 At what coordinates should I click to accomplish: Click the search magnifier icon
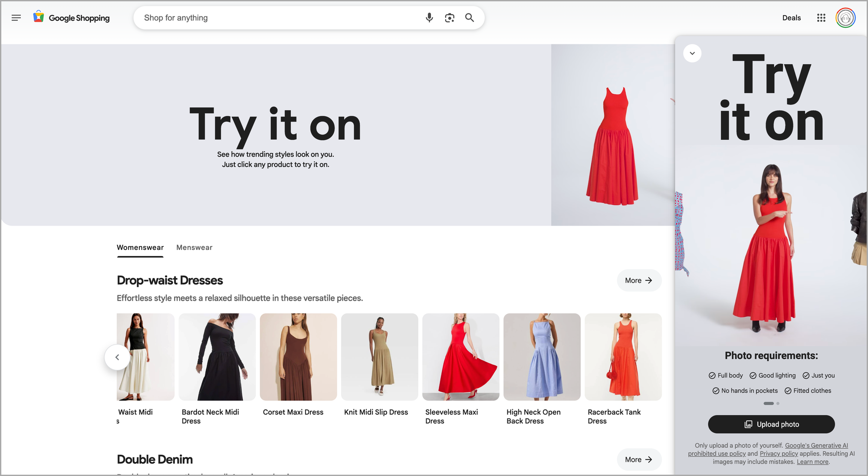coord(469,18)
